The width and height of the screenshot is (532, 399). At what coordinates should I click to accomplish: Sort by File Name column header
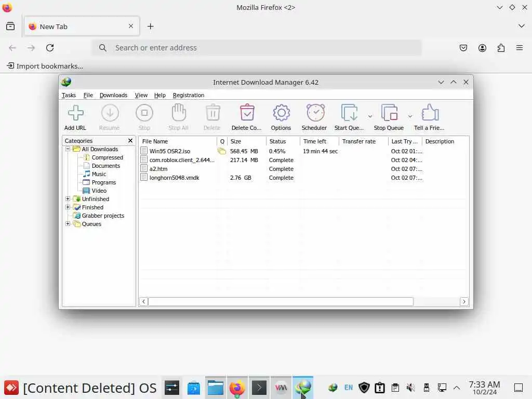(x=178, y=141)
